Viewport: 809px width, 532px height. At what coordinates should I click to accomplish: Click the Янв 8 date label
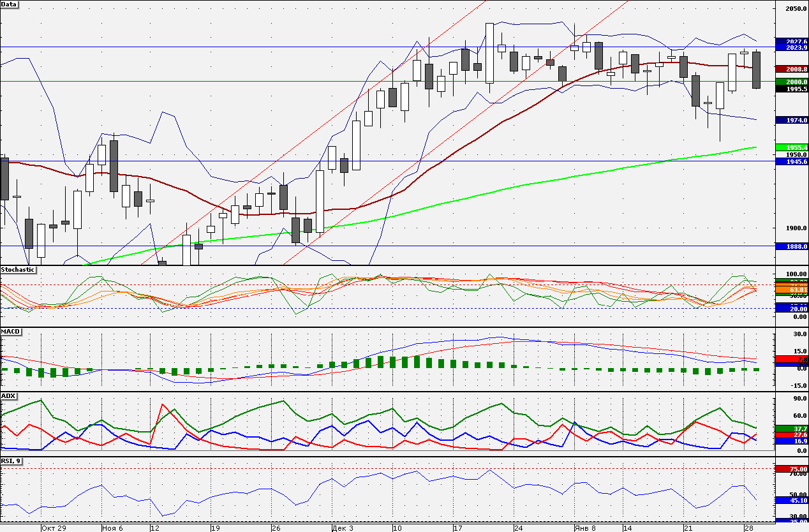pos(585,528)
